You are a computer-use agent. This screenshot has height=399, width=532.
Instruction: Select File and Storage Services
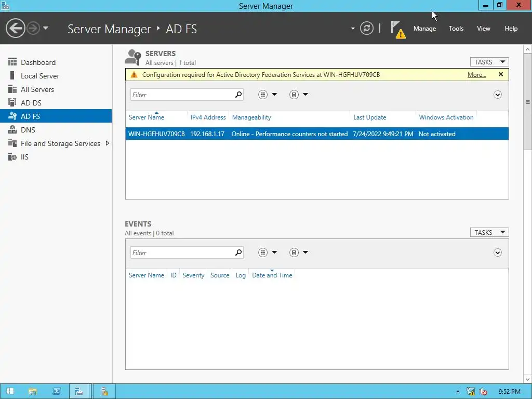click(x=56, y=143)
